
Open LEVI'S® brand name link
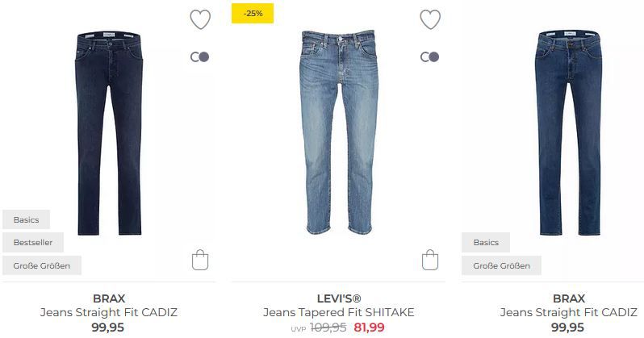(x=339, y=298)
